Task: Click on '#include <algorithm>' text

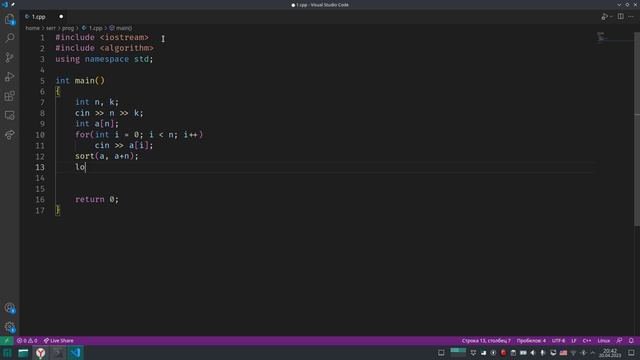Action: pos(104,48)
